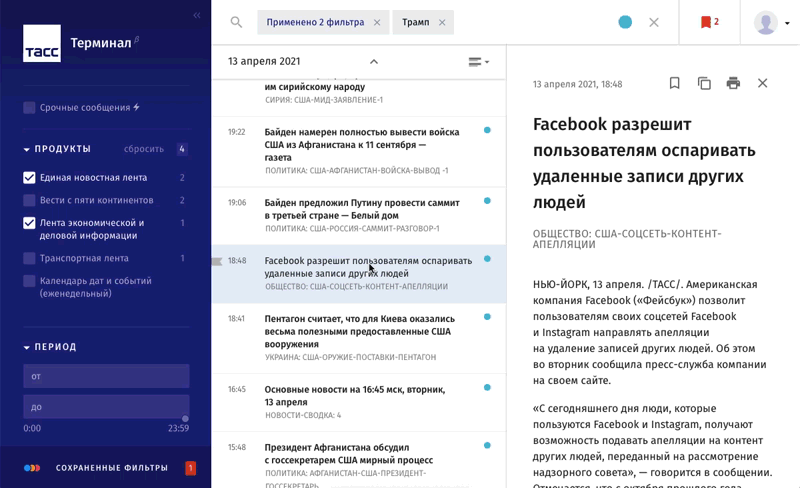Enable 'Срочные сообщения' checkbox

29,108
